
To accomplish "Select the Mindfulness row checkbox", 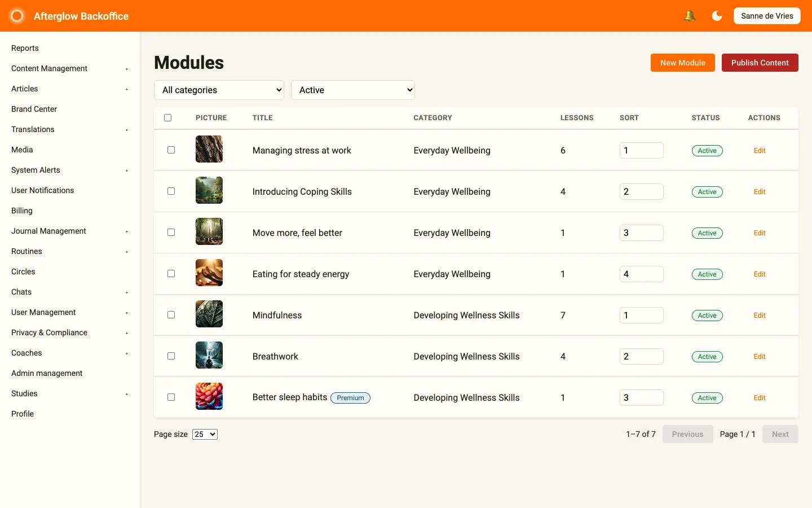I will pos(171,315).
